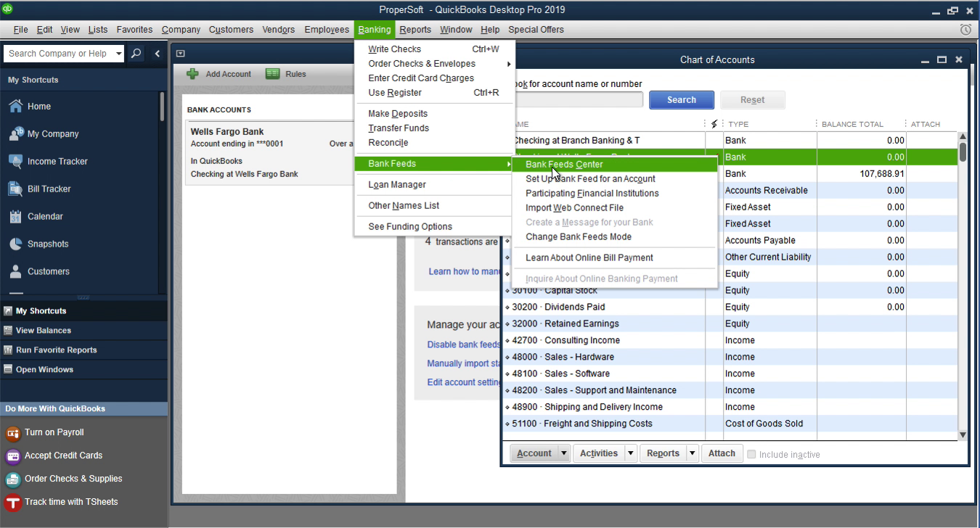Click the lightning bolt column header
Viewport: 980px width, 528px height.
point(714,124)
